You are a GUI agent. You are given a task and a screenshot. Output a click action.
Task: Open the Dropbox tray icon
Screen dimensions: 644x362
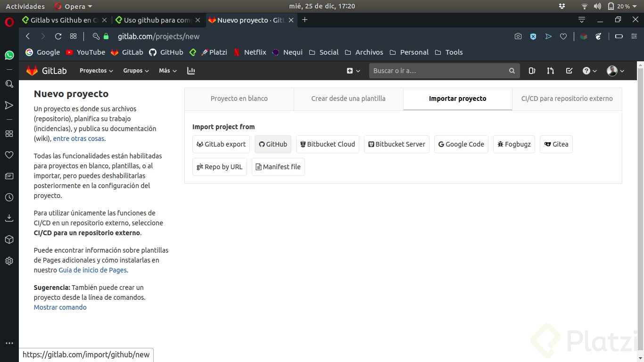click(562, 6)
